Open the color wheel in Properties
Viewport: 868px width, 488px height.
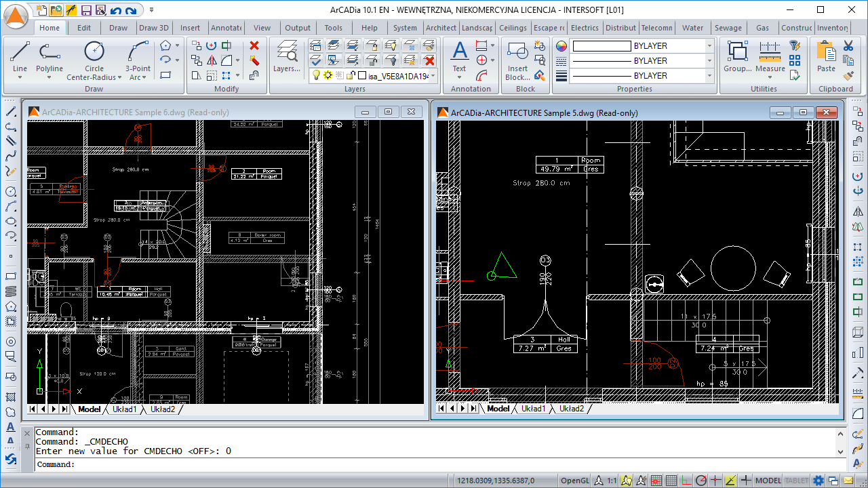coord(561,46)
